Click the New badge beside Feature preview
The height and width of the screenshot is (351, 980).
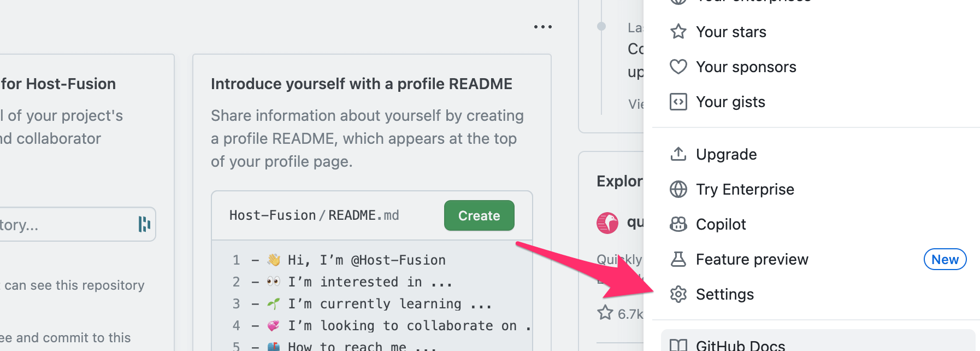(945, 259)
